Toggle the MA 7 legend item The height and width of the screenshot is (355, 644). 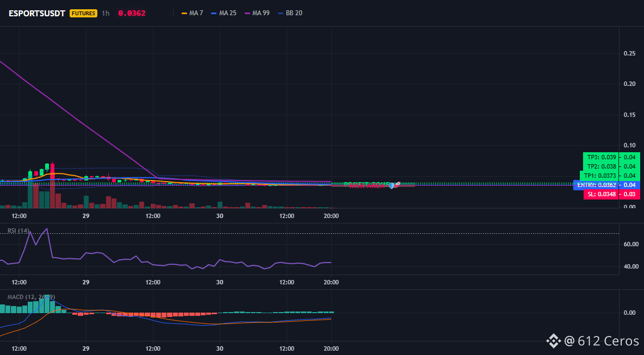pos(192,13)
